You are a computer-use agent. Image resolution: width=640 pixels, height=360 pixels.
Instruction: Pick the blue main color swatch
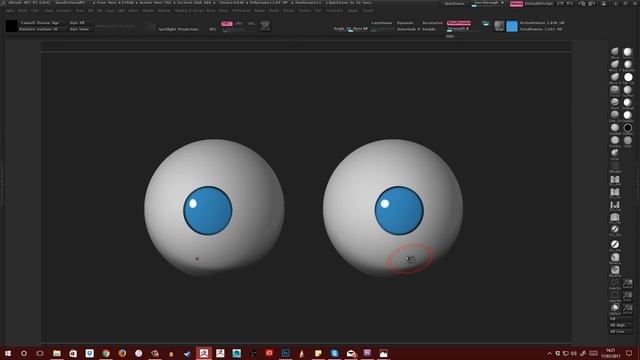512,26
